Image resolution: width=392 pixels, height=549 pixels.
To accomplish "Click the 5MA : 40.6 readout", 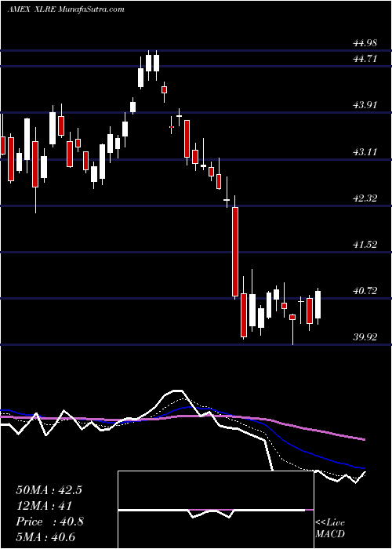I will point(45,537).
